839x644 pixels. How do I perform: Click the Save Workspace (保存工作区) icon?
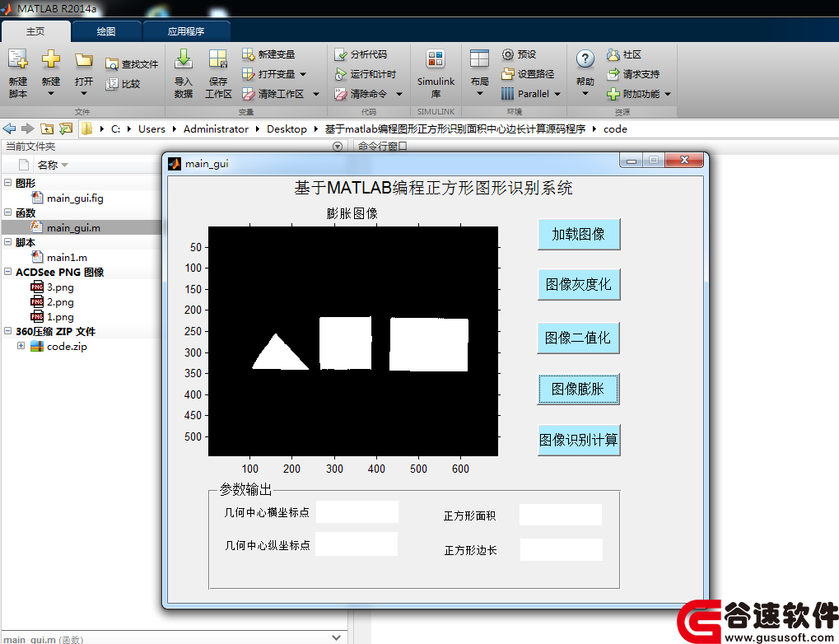point(217,59)
